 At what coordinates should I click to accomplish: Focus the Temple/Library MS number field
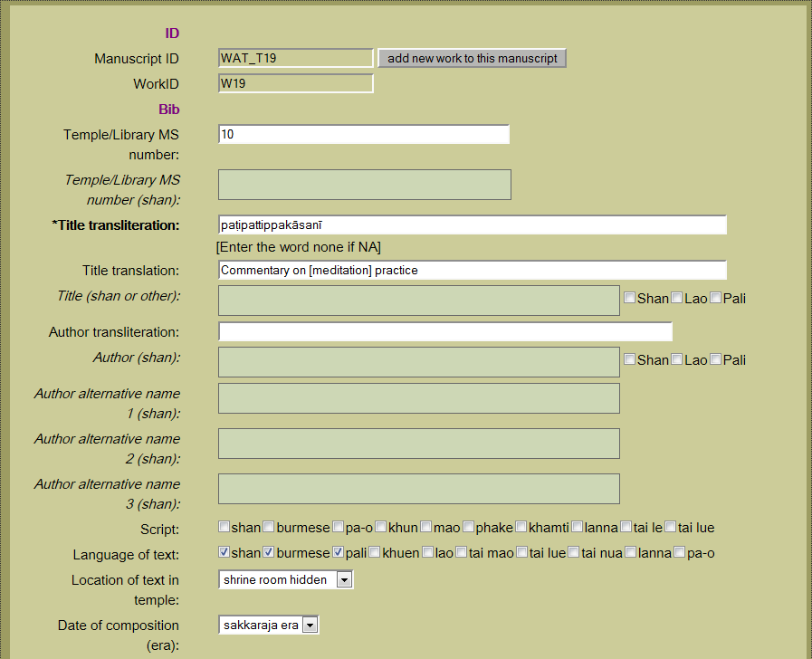pyautogui.click(x=364, y=134)
